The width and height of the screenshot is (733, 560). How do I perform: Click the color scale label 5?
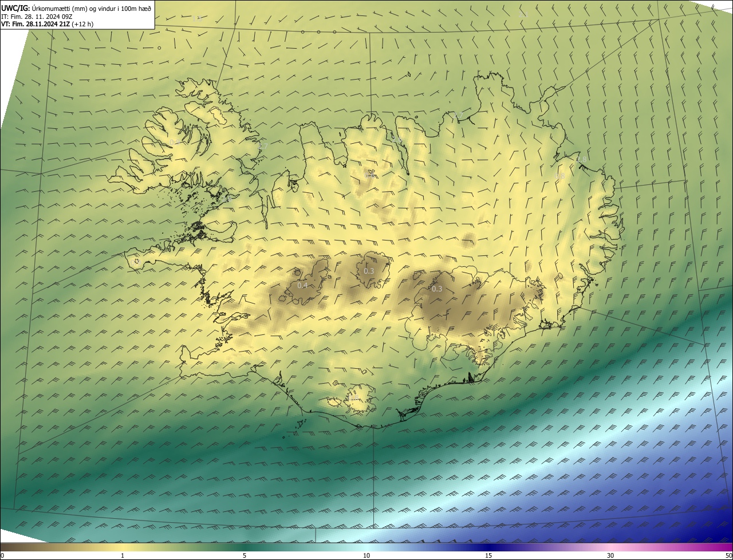pyautogui.click(x=245, y=555)
